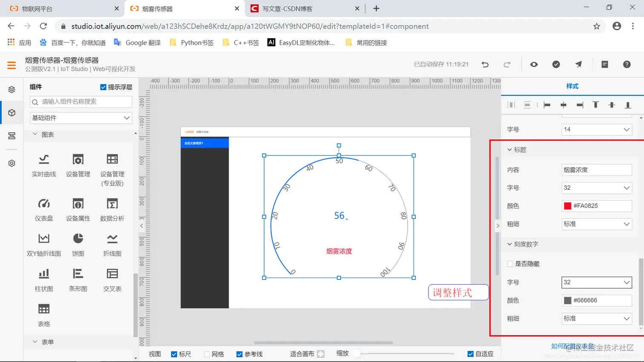
Task: Click the 适合画布 fit canvas button
Action: (x=307, y=354)
